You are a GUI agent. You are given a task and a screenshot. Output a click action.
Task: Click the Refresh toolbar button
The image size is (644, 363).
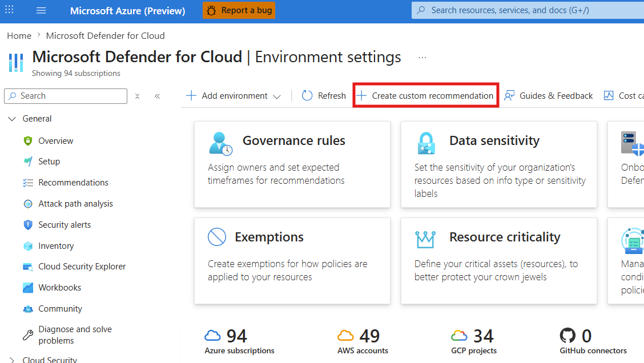point(324,96)
